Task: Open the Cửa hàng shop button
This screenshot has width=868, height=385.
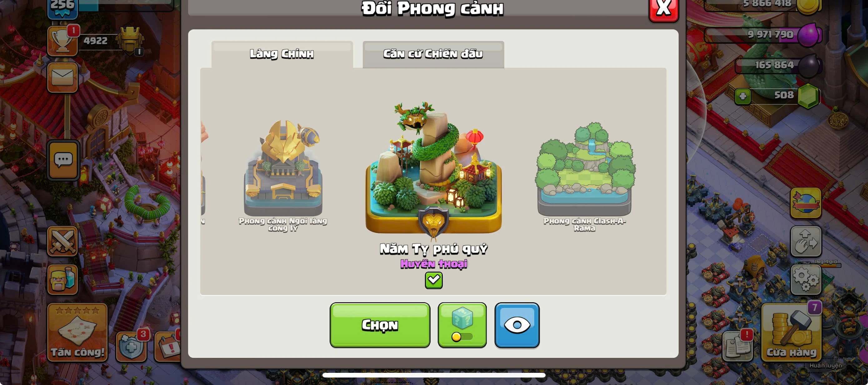Action: coord(791,333)
